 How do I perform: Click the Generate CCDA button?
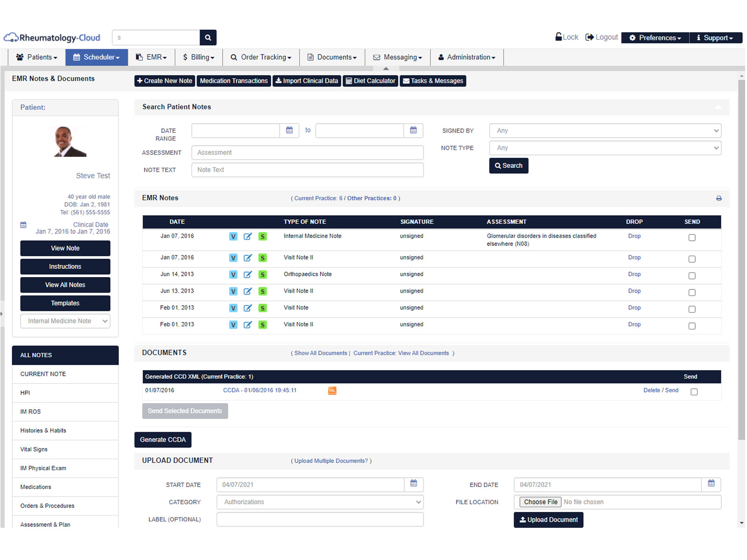[163, 440]
